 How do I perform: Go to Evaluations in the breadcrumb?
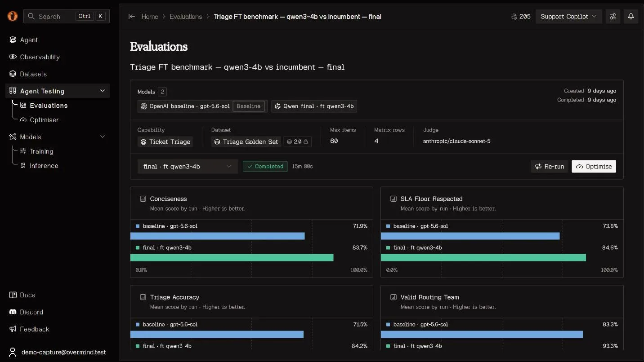186,17
